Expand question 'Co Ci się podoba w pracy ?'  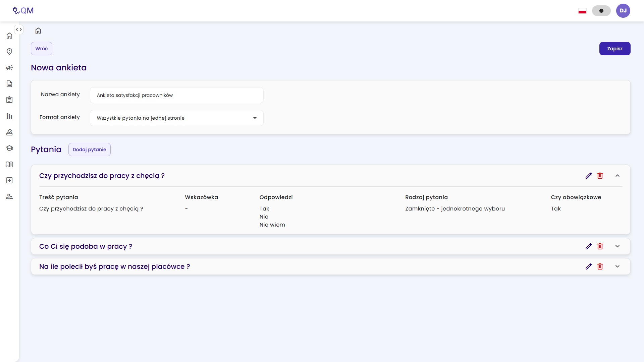coord(618,246)
